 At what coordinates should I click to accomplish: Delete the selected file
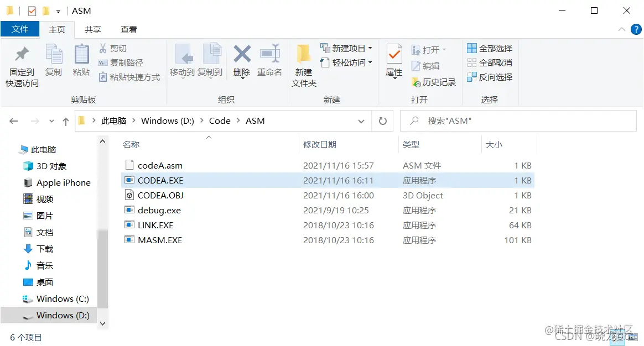pos(242,61)
